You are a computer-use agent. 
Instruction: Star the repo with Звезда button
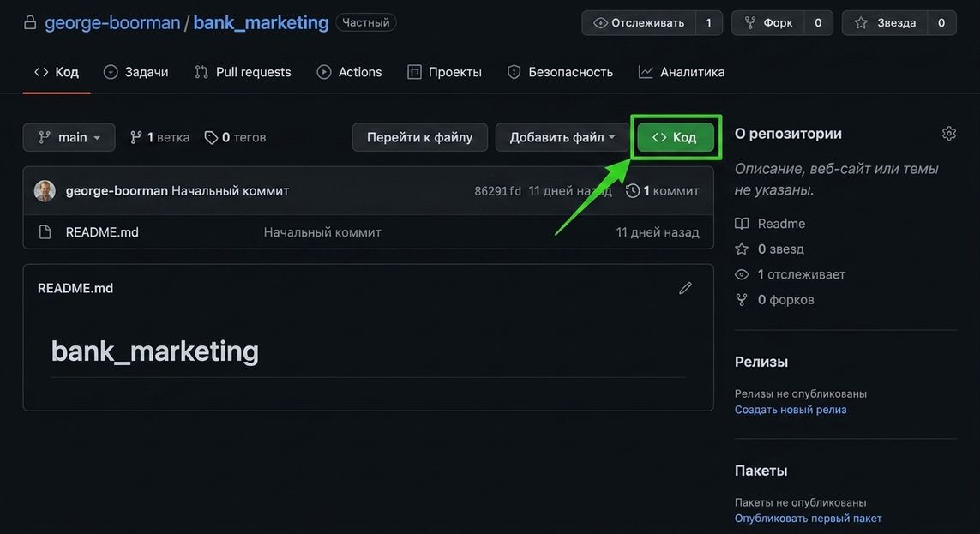tap(884, 23)
